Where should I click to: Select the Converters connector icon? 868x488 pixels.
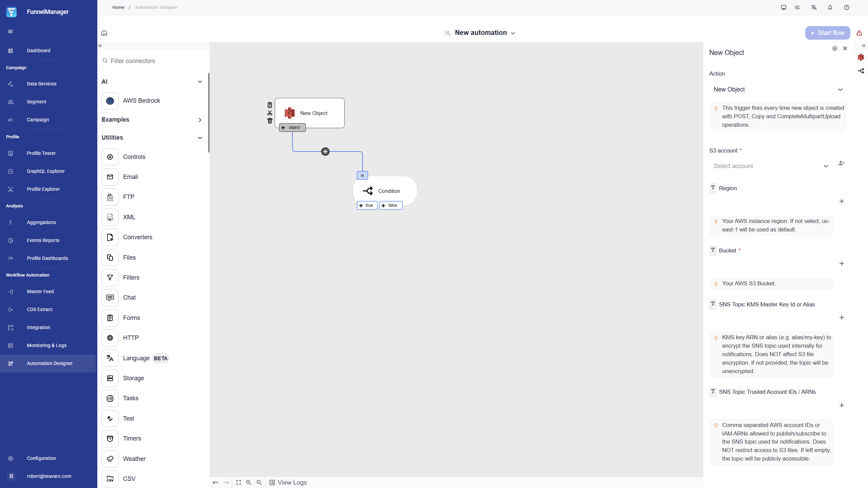[x=110, y=237]
